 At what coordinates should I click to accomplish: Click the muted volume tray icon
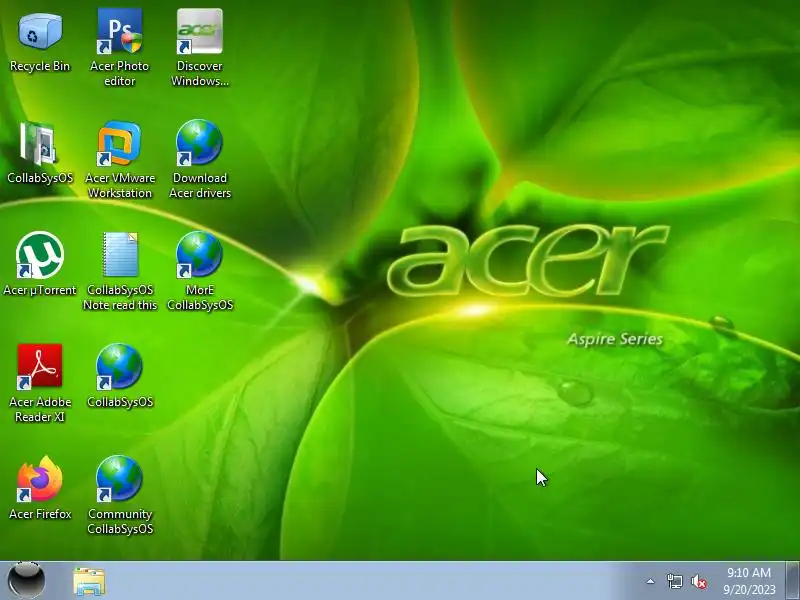pos(698,582)
